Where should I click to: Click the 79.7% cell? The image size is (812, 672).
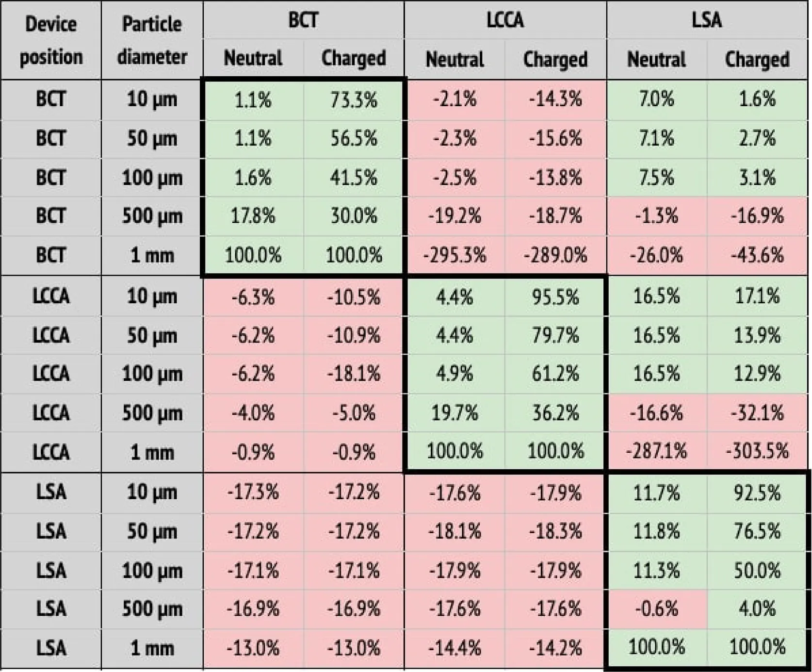555,335
